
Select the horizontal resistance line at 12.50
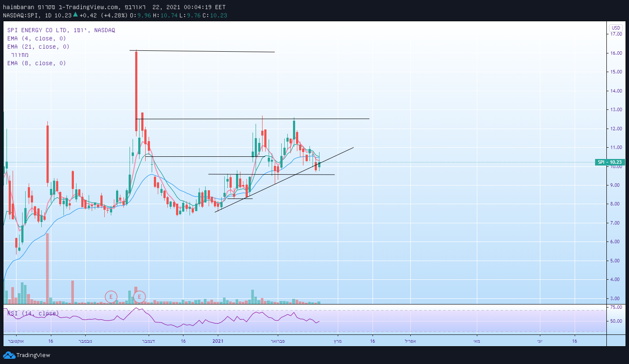(x=252, y=119)
